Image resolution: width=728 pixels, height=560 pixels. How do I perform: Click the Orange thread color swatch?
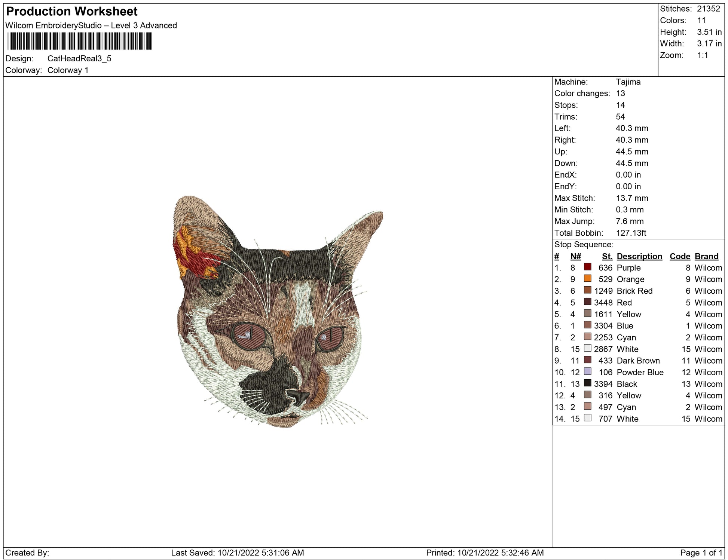[587, 279]
